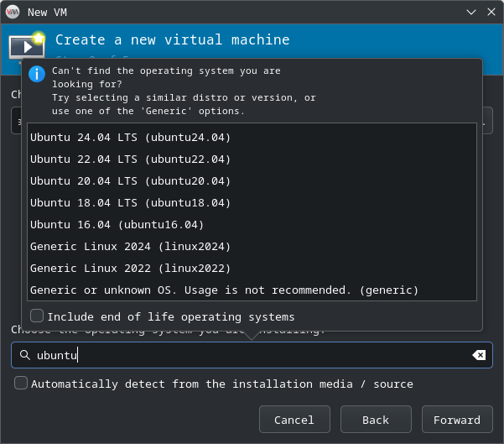504x444 pixels.
Task: Go Back to the previous step
Action: 376,420
